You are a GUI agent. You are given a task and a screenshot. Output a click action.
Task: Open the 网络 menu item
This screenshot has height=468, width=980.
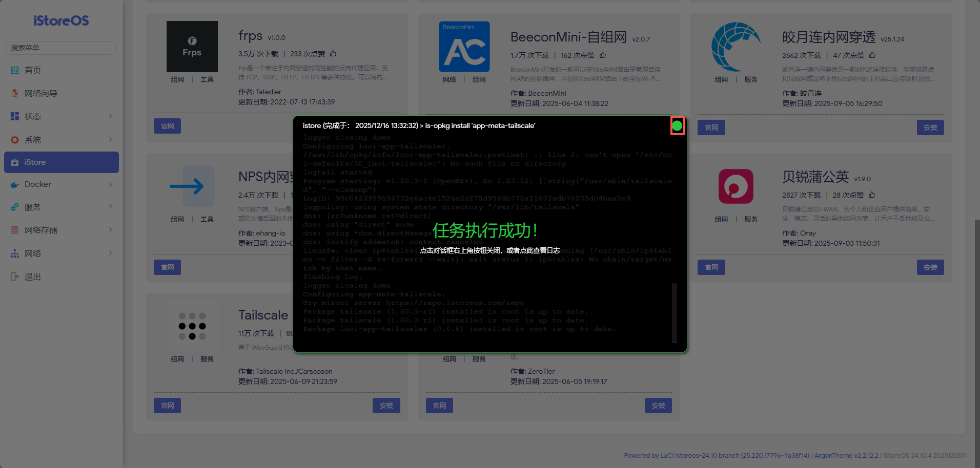pos(32,253)
